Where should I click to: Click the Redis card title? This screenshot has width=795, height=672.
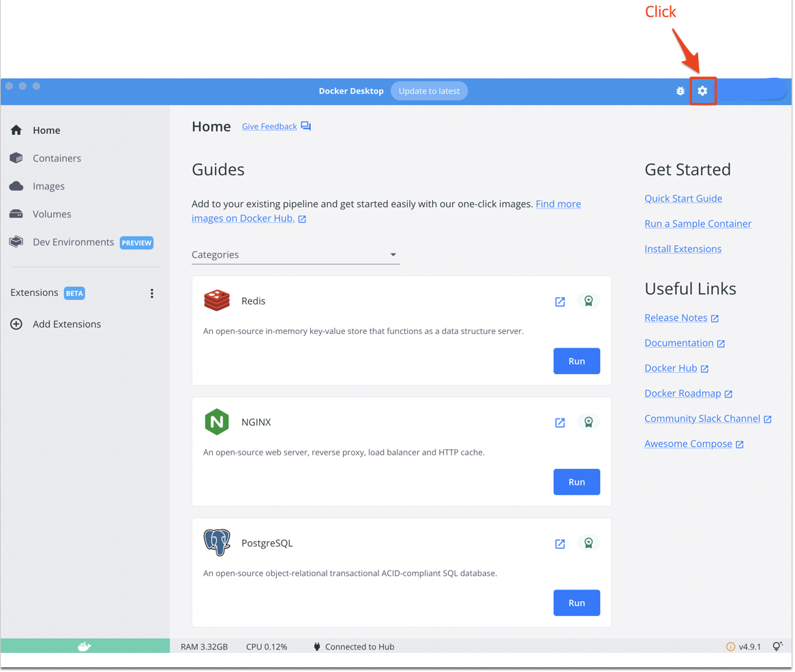254,301
